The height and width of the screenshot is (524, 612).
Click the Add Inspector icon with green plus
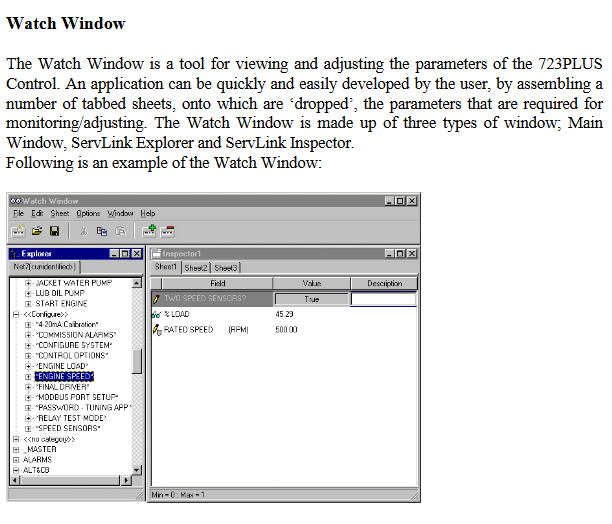(x=149, y=231)
